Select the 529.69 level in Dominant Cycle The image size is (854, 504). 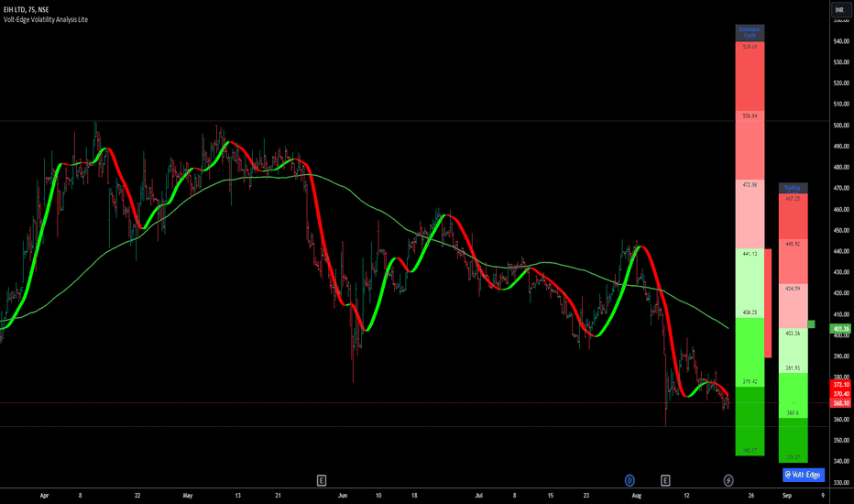tap(750, 47)
